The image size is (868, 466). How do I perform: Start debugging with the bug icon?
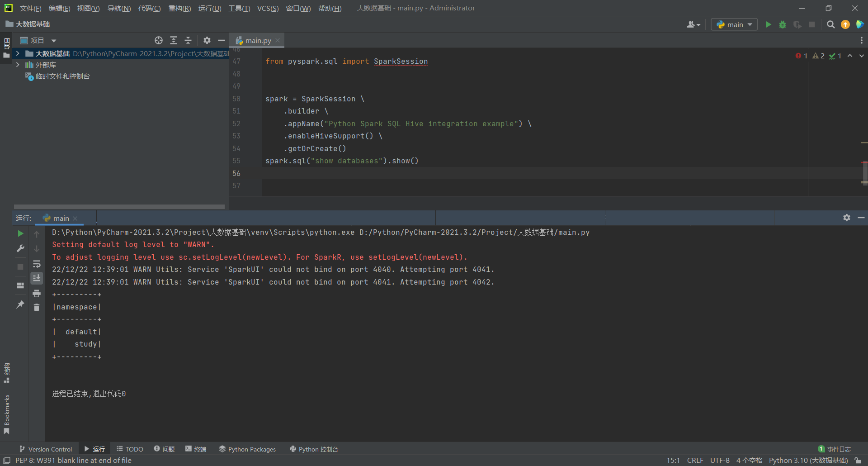click(x=783, y=24)
